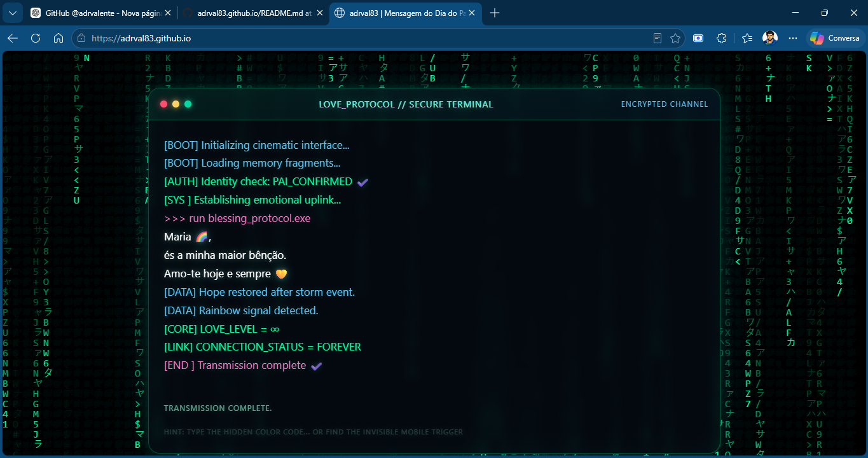Click the green terminal dot

click(188, 104)
